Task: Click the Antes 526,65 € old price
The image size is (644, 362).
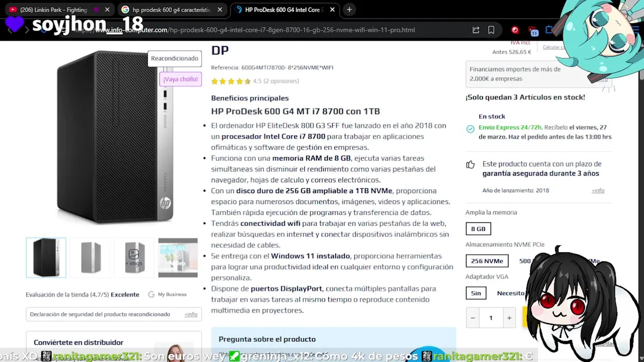Action: [512, 52]
